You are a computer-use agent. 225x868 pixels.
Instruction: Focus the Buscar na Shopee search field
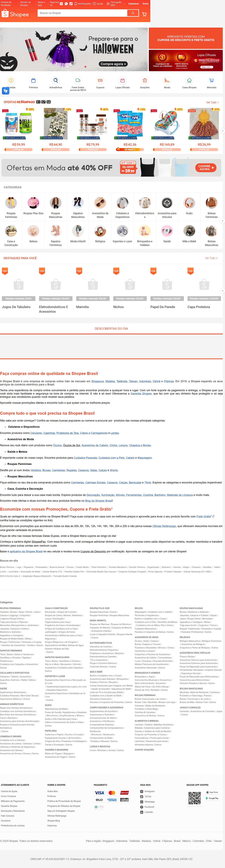tap(83, 13)
